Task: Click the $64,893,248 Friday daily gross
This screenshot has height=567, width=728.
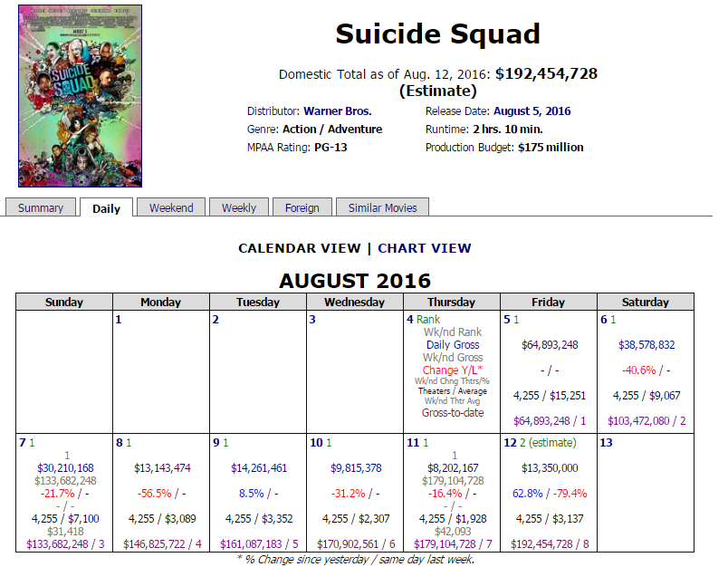Action: [550, 345]
